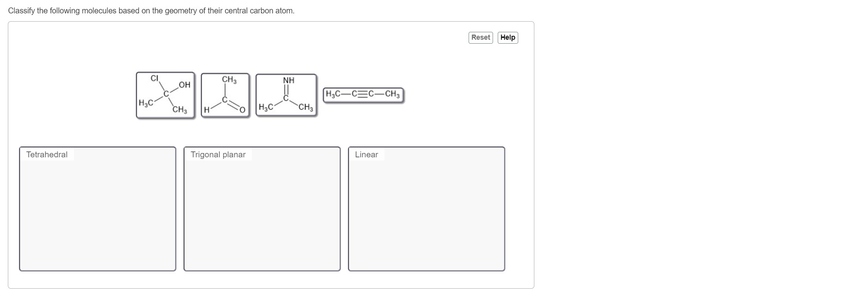Select the Linear category box
The image size is (868, 293).
[x=426, y=208]
